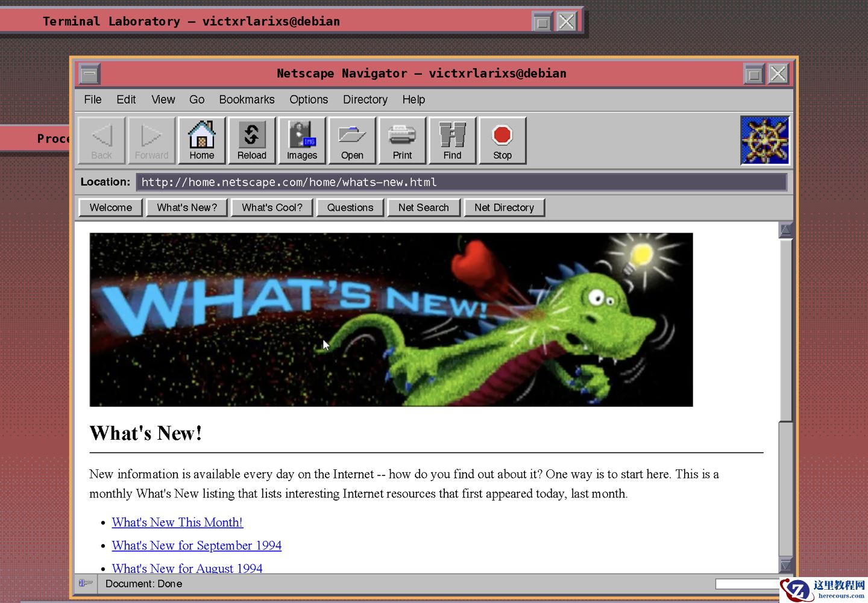Click the What's New dragon banner image
Screen dimensions: 868x603
(391, 319)
